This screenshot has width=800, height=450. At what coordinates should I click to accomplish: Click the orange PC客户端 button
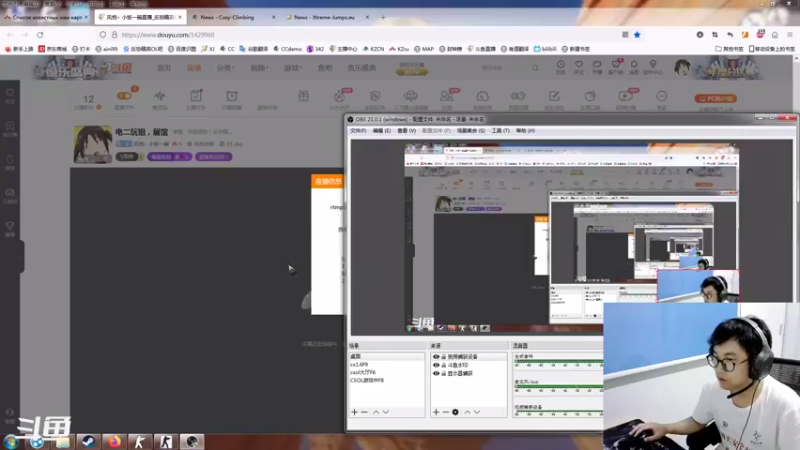(716, 98)
